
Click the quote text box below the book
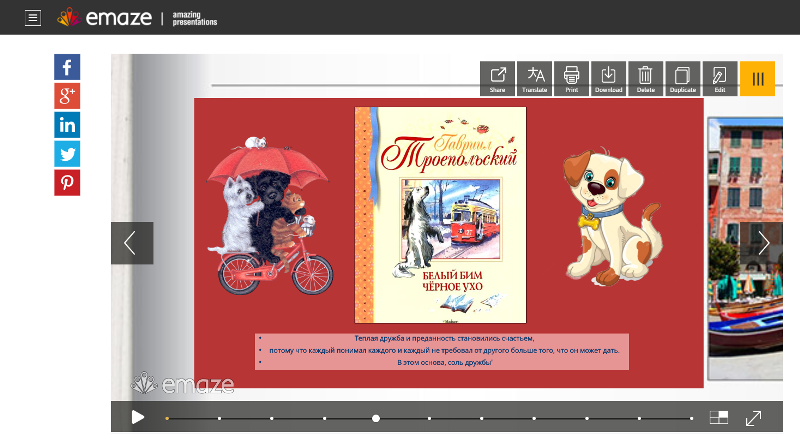(442, 351)
